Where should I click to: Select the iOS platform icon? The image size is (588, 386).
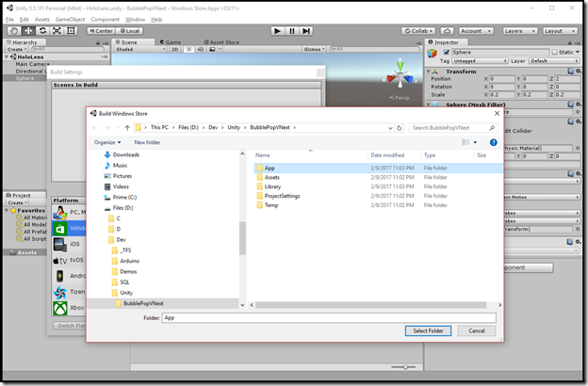(60, 245)
